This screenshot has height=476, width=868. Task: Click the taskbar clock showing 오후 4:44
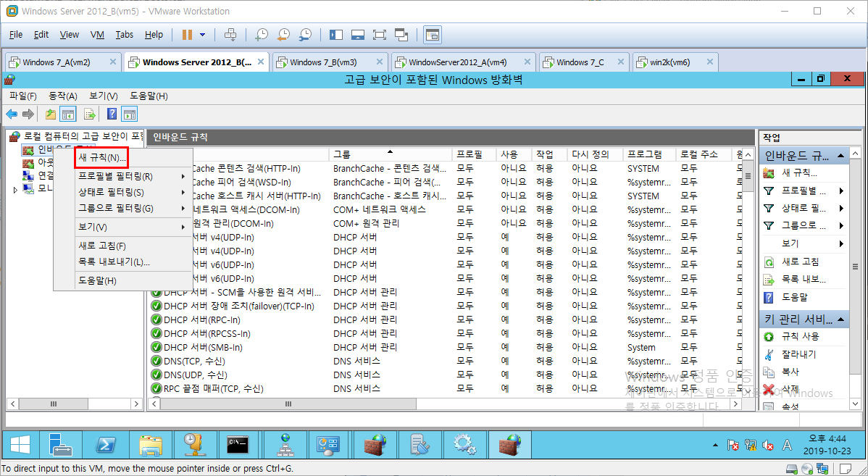click(827, 444)
